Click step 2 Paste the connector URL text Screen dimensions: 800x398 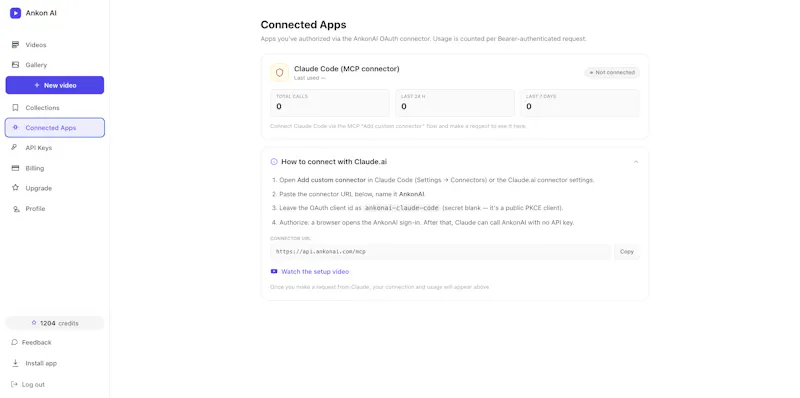pyautogui.click(x=353, y=194)
